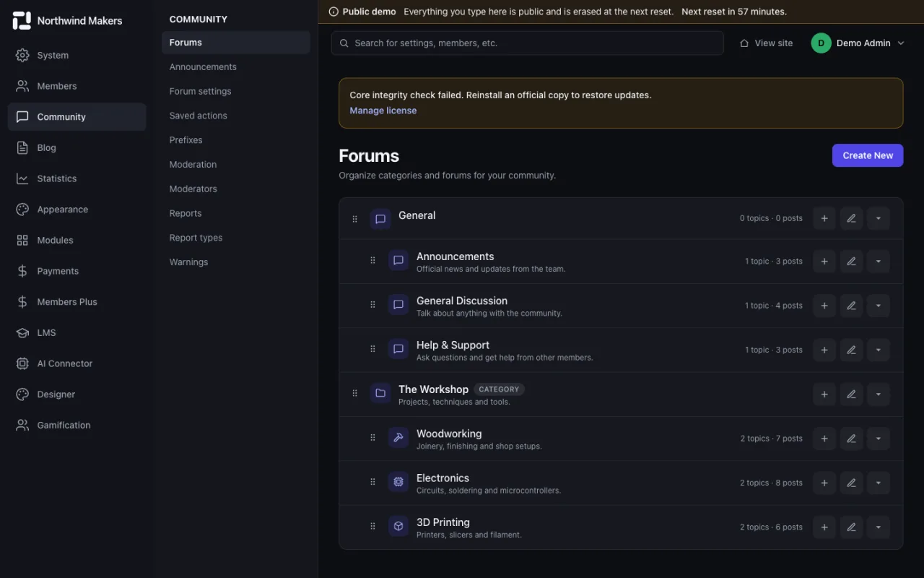Open Moderators in the Community submenu
This screenshot has width=924, height=578.
tap(236, 189)
